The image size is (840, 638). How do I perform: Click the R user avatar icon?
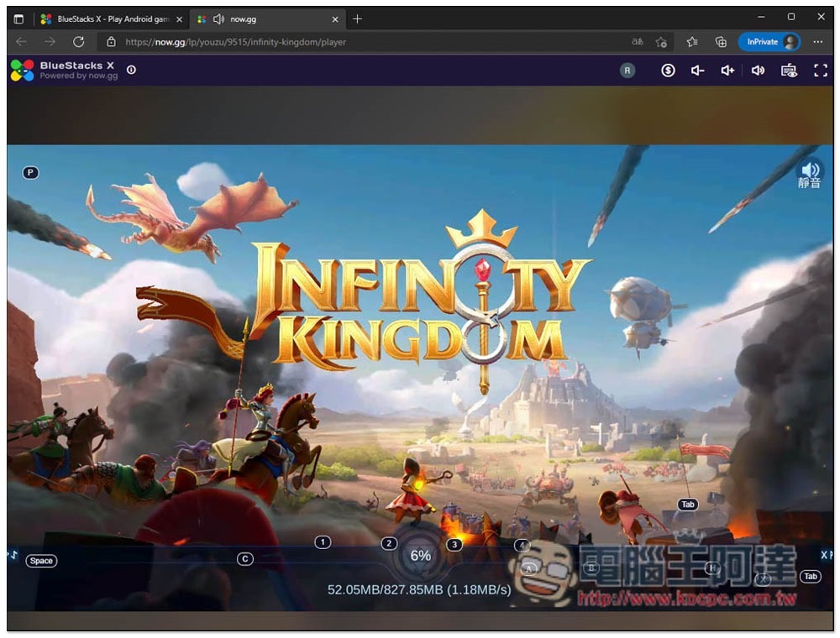pyautogui.click(x=627, y=71)
